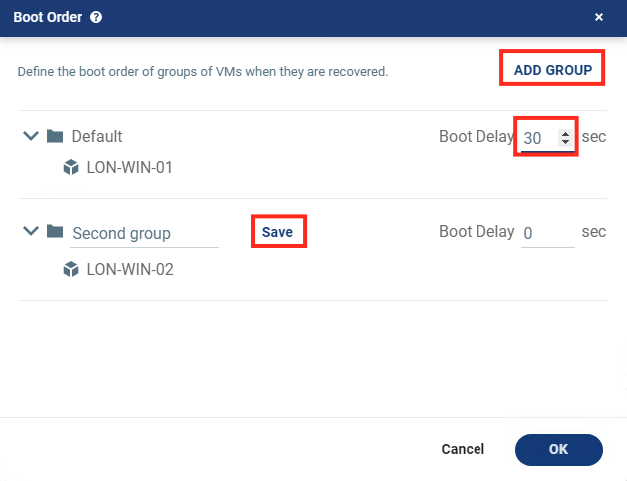Viewport: 627px width, 481px height.
Task: Select the LON-WIN-01 virtual machine
Action: [x=129, y=167]
